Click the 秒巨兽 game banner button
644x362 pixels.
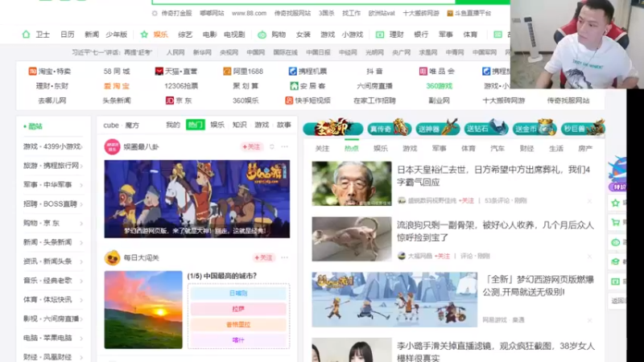[x=583, y=129]
